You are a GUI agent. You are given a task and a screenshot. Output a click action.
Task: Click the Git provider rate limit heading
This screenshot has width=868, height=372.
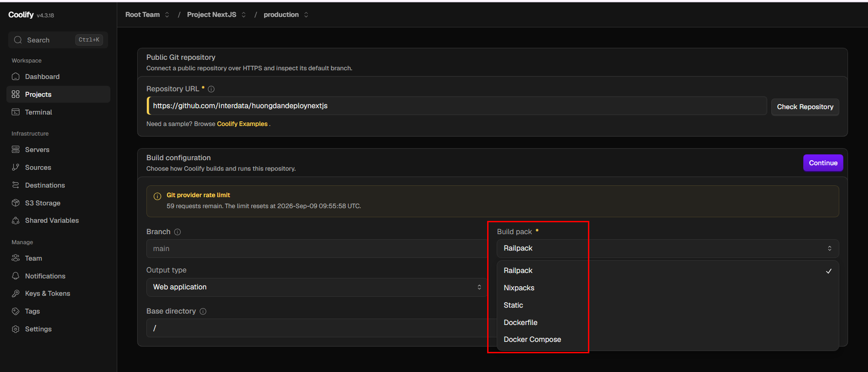(x=198, y=195)
